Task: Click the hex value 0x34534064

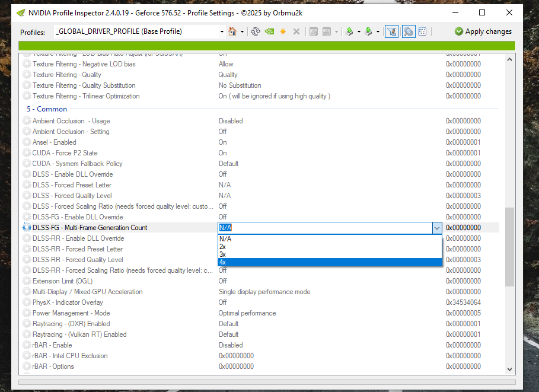Action: (x=463, y=302)
